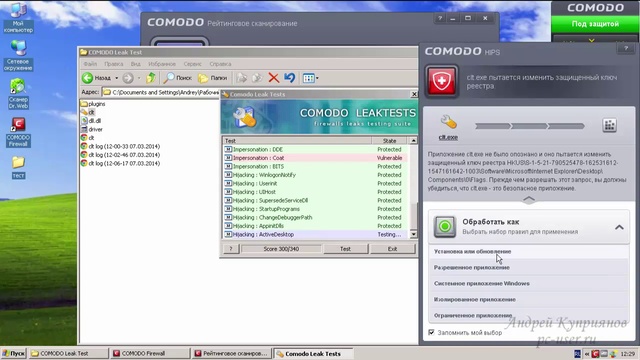The image size is (640, 360).
Task: Click the red Delete X in Explorer toolbar
Action: coord(273,78)
